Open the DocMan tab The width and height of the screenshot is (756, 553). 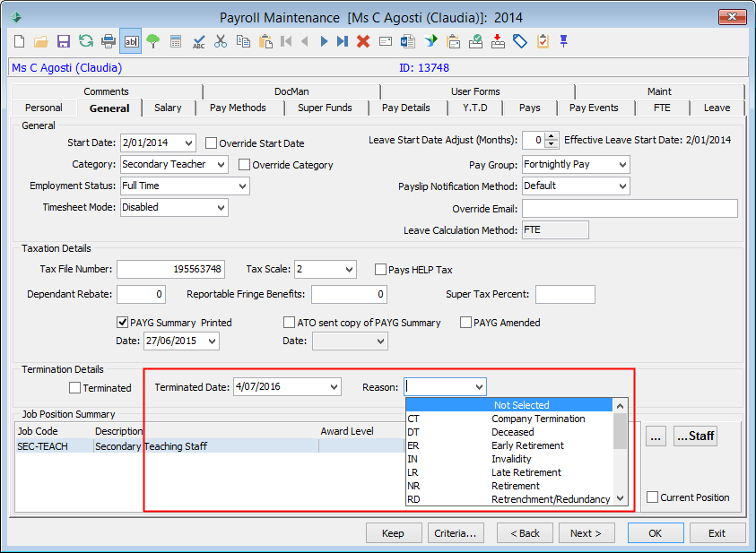tap(291, 91)
